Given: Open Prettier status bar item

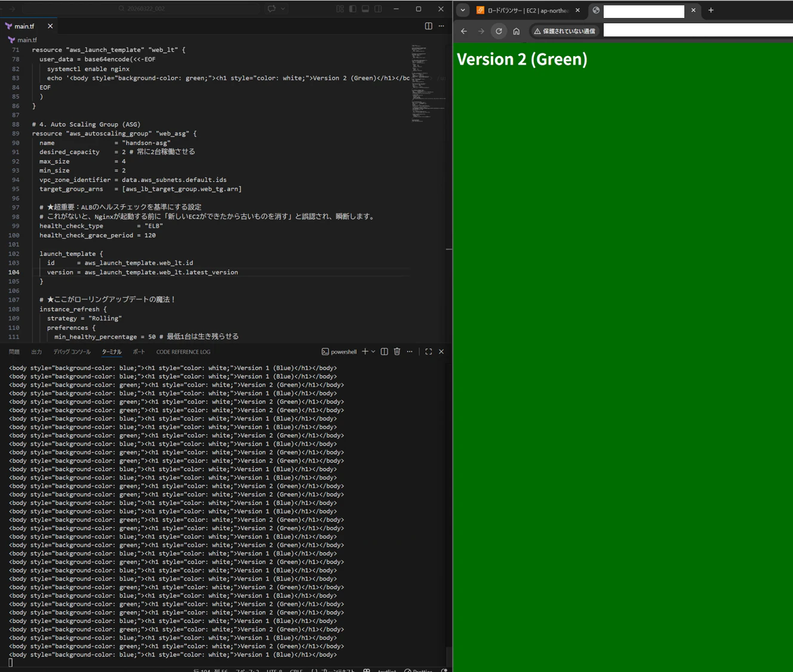Looking at the screenshot, I should pyautogui.click(x=418, y=670).
